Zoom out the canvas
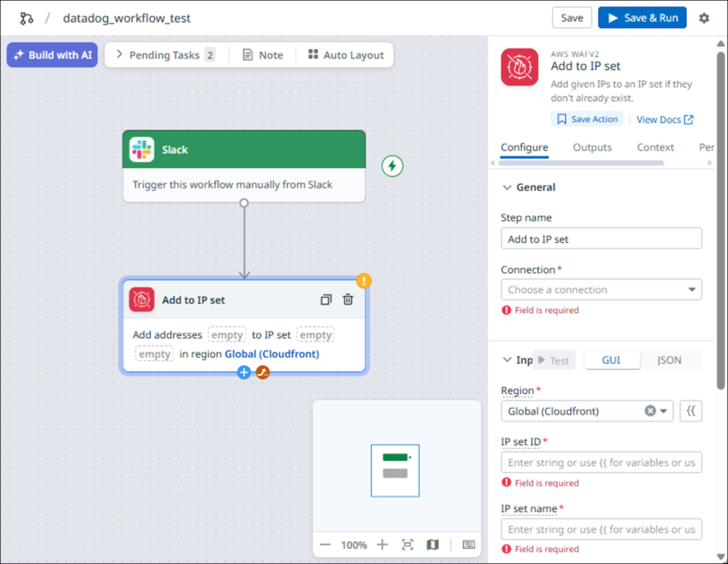 (x=325, y=545)
